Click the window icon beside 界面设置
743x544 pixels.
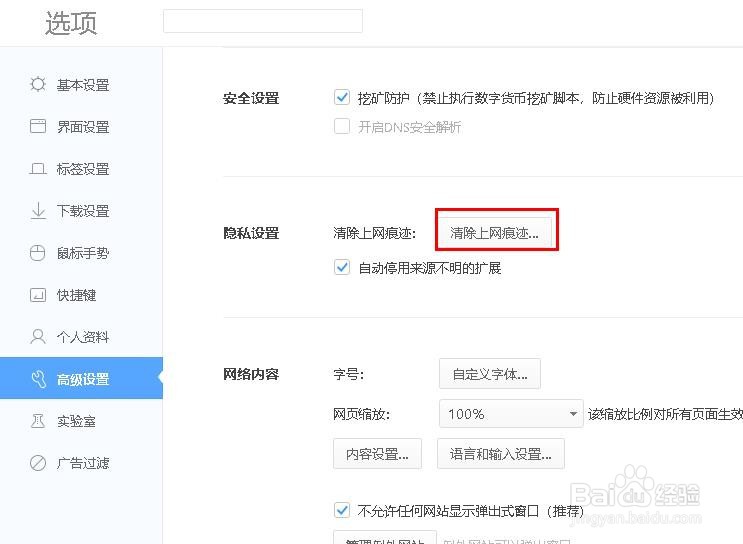38,126
